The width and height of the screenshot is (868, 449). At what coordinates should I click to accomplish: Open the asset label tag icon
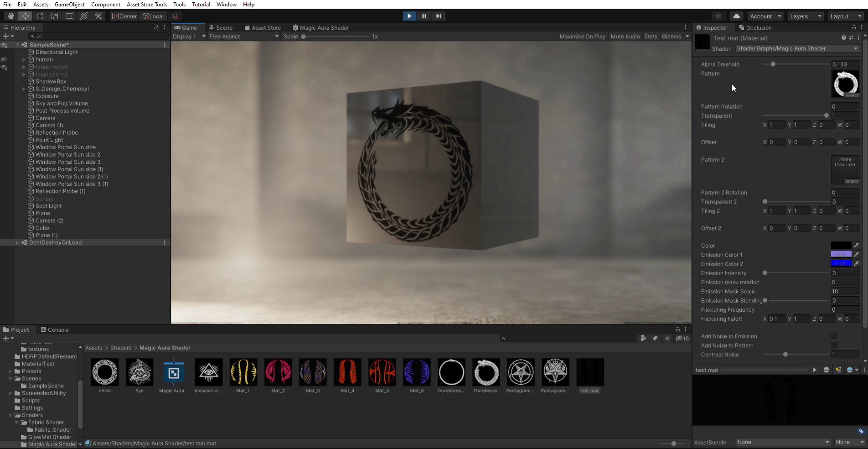click(x=861, y=431)
